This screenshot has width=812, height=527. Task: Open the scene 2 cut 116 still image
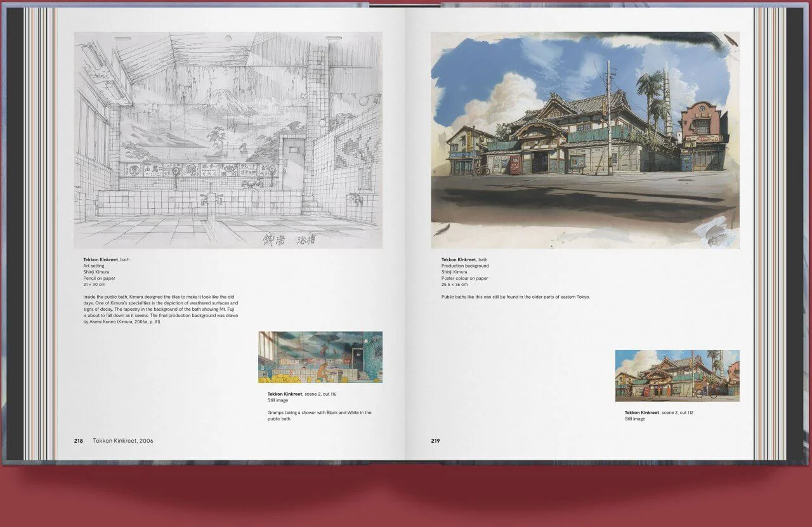(320, 357)
